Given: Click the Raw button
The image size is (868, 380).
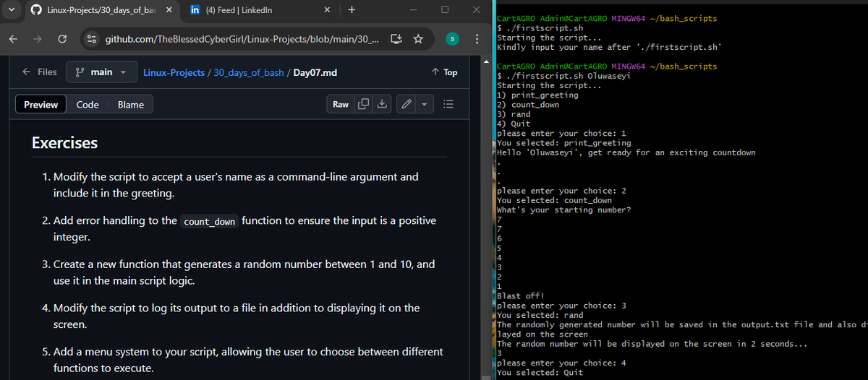Looking at the screenshot, I should [341, 105].
